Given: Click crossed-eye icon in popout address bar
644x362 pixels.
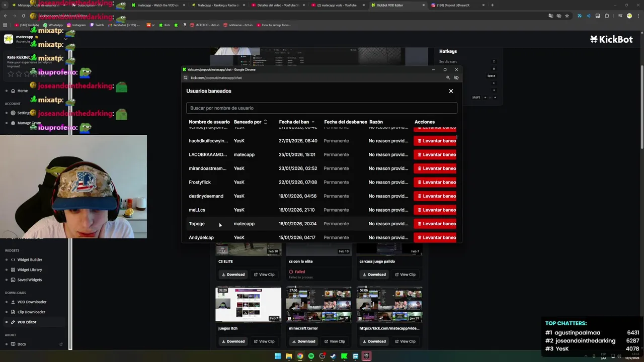Looking at the screenshot, I should (x=456, y=78).
